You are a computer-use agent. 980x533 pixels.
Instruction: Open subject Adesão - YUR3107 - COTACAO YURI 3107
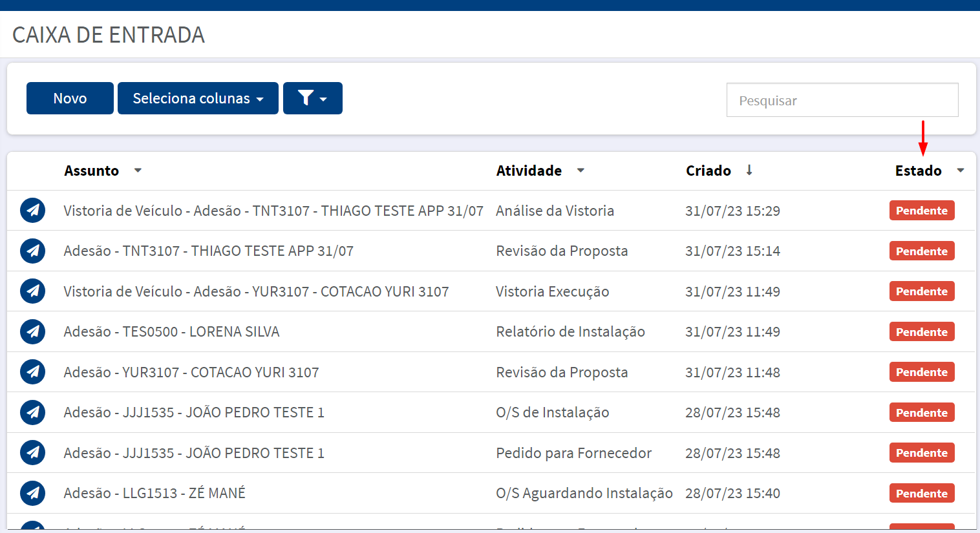pyautogui.click(x=191, y=372)
